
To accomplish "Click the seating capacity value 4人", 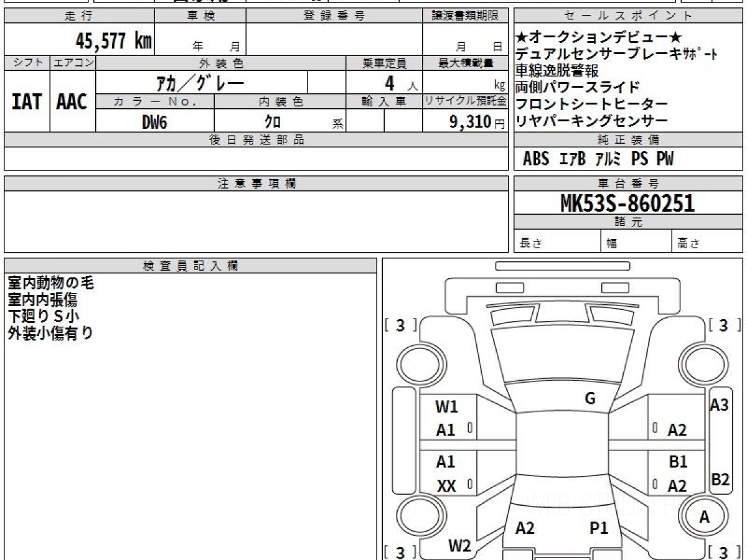I will 402,83.
